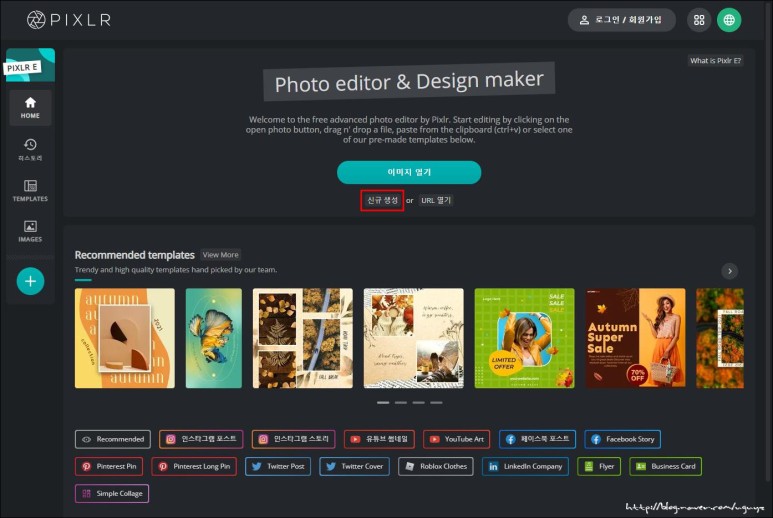Open the beige autumn scrapbook template

pyautogui.click(x=414, y=338)
